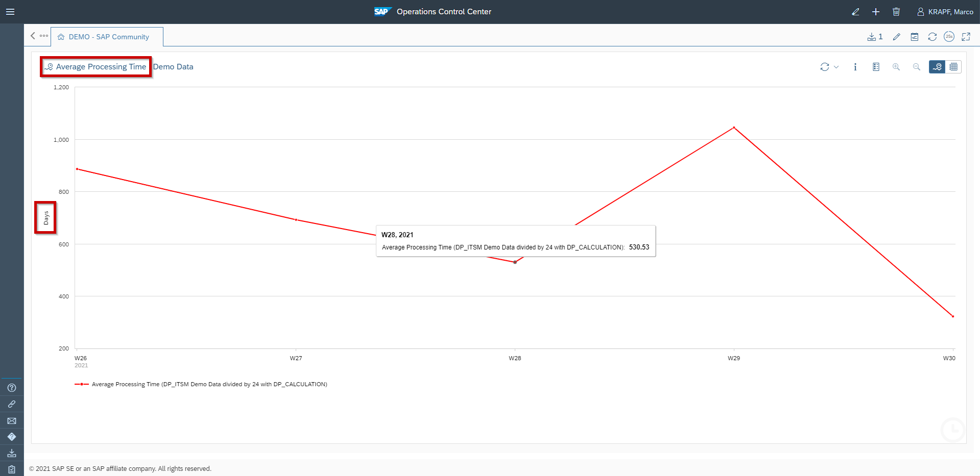Enter full screen mode for dashboard
The image size is (980, 476).
click(966, 37)
